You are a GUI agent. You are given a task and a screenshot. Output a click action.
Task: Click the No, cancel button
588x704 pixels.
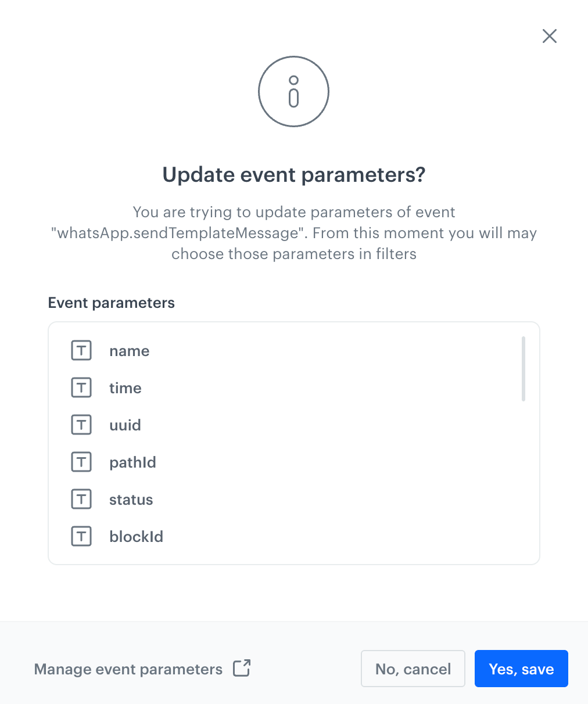click(x=413, y=669)
